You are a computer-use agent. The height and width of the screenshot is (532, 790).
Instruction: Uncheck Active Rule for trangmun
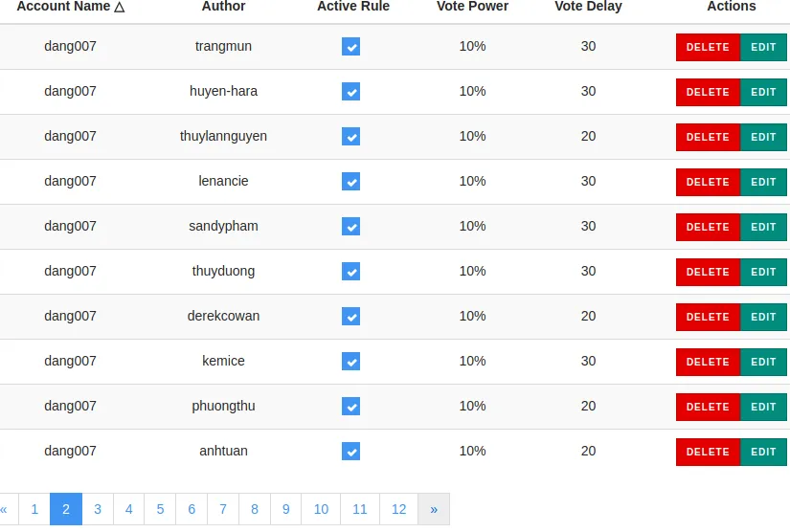click(x=350, y=46)
